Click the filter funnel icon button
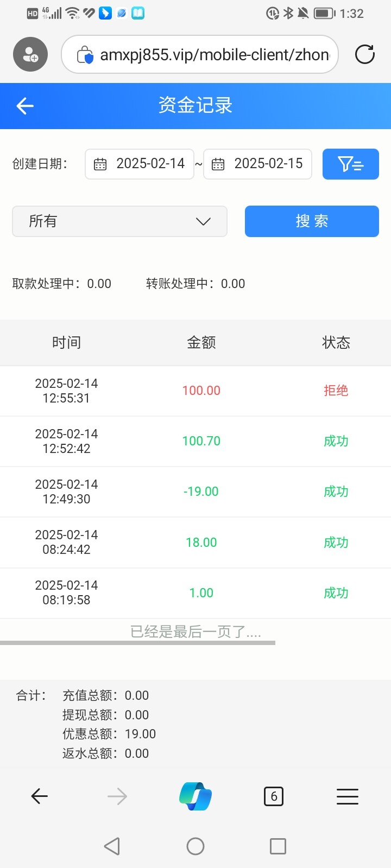Screen dimensions: 391x868 pos(350,164)
